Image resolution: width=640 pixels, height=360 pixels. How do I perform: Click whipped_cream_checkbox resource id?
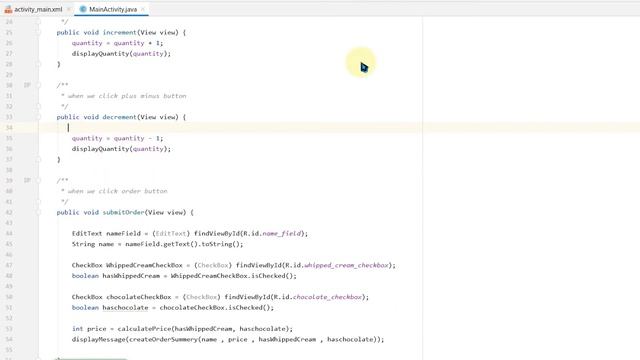pos(346,265)
